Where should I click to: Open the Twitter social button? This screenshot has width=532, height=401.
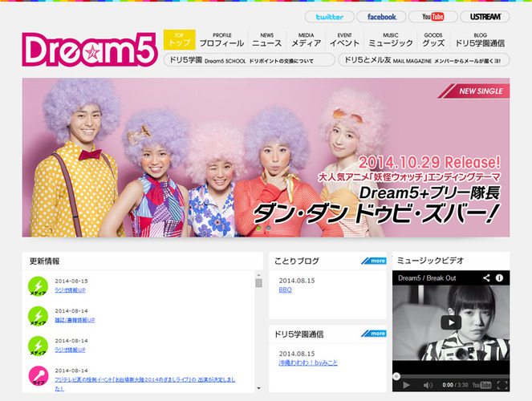tap(330, 17)
